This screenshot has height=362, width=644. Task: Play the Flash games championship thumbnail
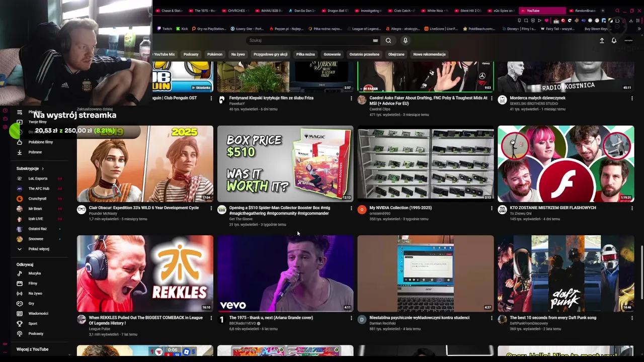pos(566,164)
